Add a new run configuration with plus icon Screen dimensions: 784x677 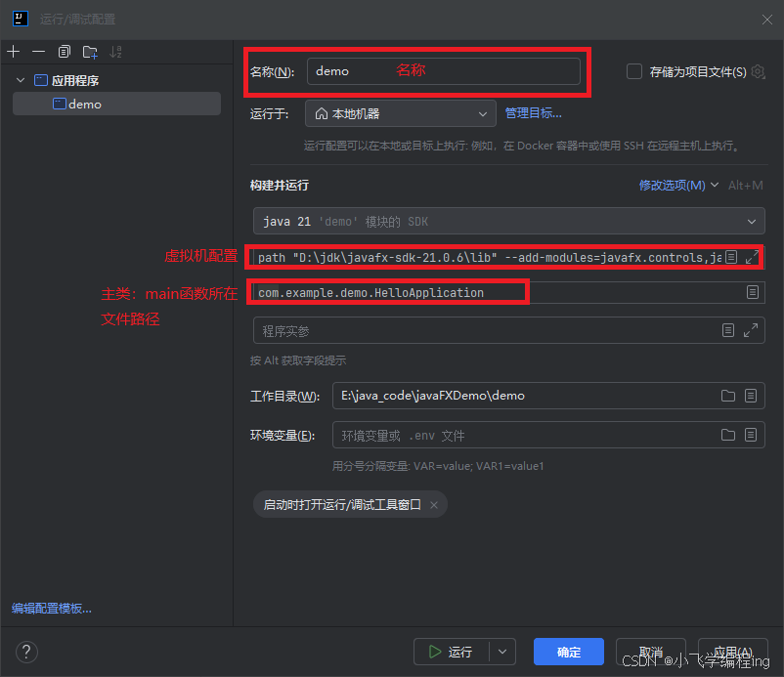(14, 52)
